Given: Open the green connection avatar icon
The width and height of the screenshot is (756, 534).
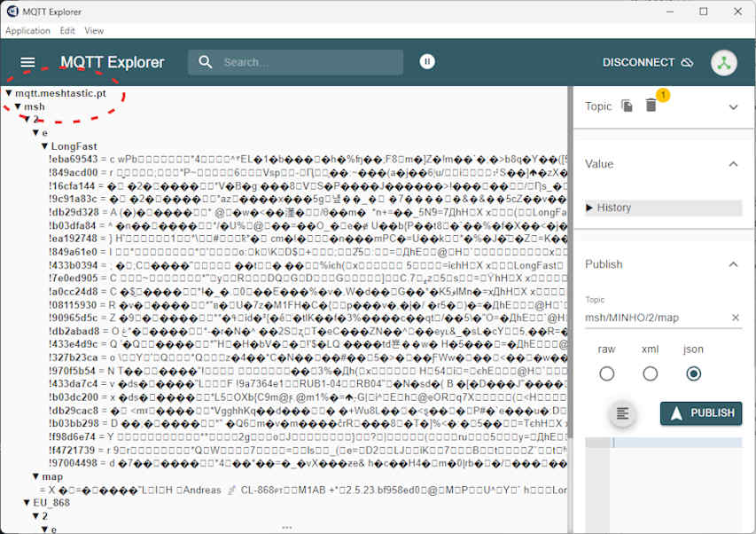Looking at the screenshot, I should pyautogui.click(x=723, y=63).
